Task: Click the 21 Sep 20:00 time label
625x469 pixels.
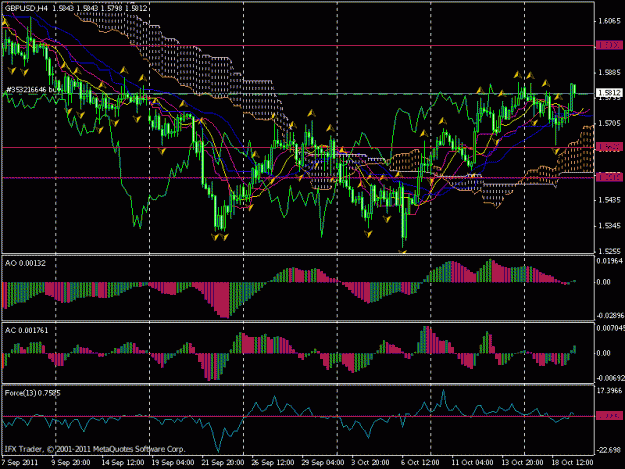Action: [x=222, y=462]
